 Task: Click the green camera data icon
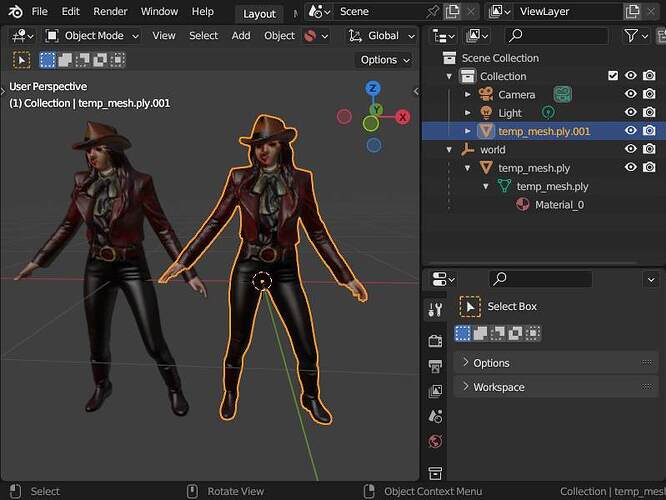562,94
